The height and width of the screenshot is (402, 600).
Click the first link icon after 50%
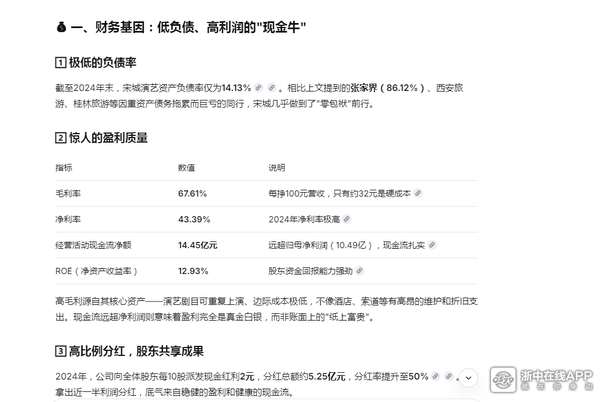436,377
